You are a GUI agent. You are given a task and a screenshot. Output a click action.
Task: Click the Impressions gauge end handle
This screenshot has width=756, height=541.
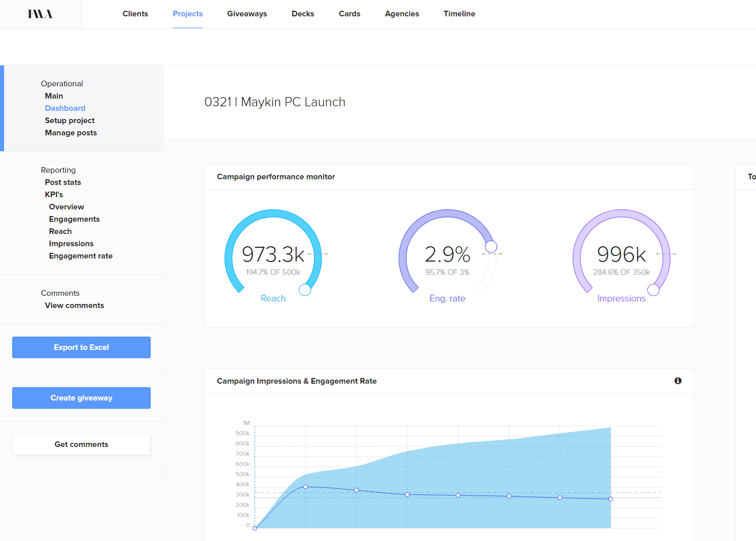pos(653,290)
